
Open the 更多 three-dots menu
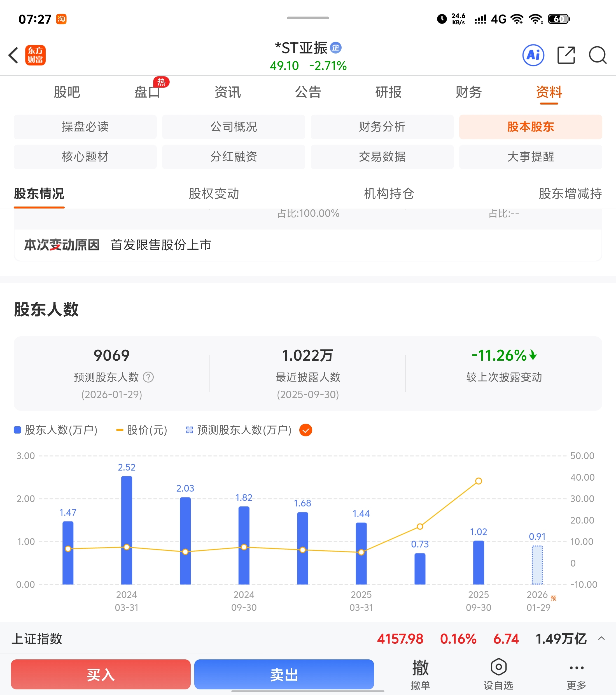click(x=576, y=668)
